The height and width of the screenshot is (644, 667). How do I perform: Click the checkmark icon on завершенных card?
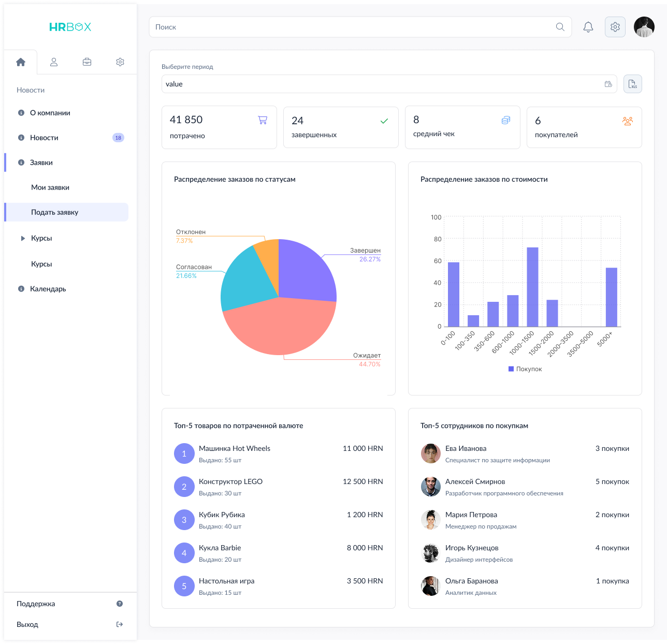click(384, 121)
